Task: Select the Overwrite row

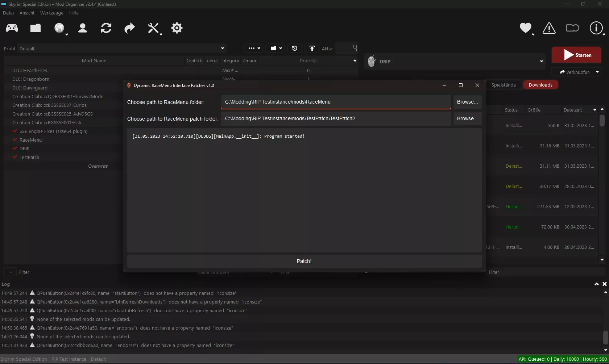Action: pos(63,166)
